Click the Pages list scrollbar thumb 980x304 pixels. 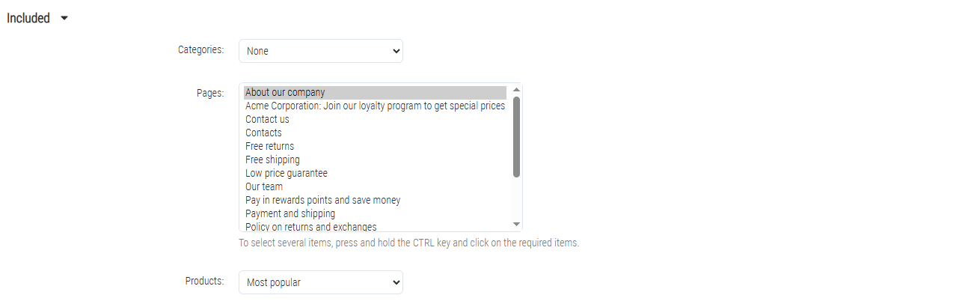pos(516,137)
